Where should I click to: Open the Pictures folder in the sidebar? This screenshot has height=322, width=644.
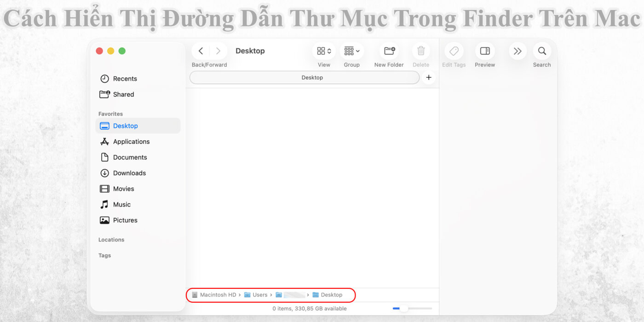tap(125, 220)
